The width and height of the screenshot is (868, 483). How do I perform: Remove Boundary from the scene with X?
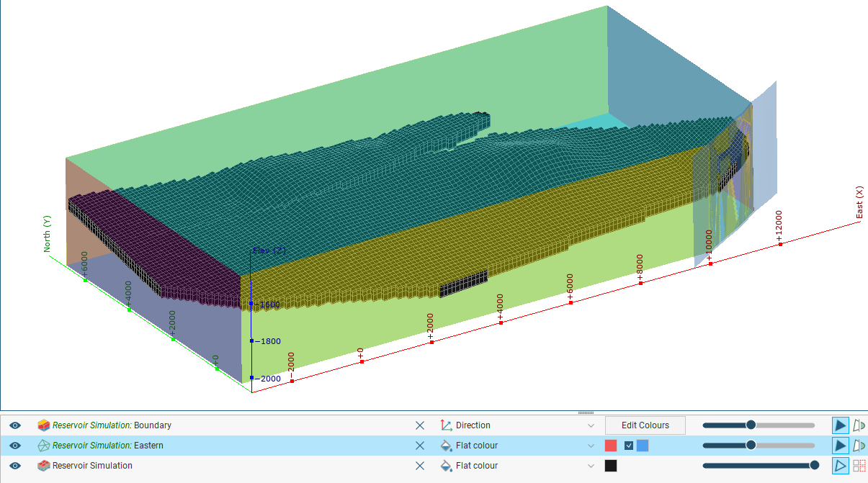pyautogui.click(x=420, y=425)
